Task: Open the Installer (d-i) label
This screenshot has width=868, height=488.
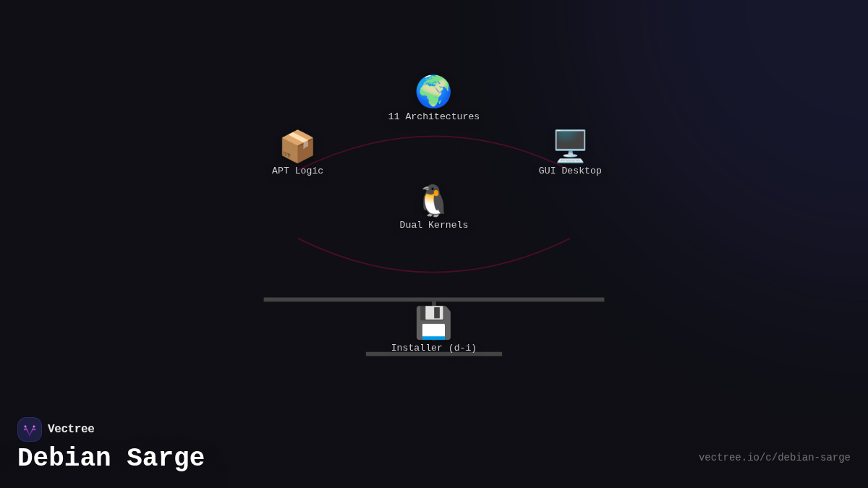Action: coord(434,348)
